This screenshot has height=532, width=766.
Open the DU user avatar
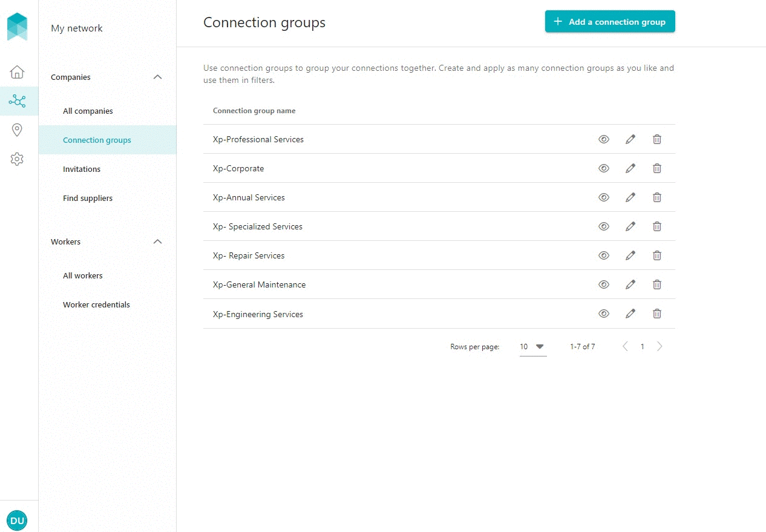pyautogui.click(x=17, y=521)
